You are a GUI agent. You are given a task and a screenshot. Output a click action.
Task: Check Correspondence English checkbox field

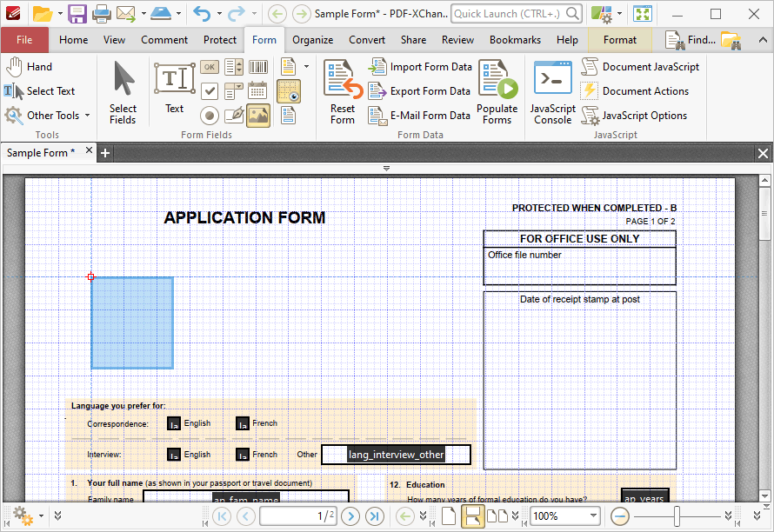174,423
